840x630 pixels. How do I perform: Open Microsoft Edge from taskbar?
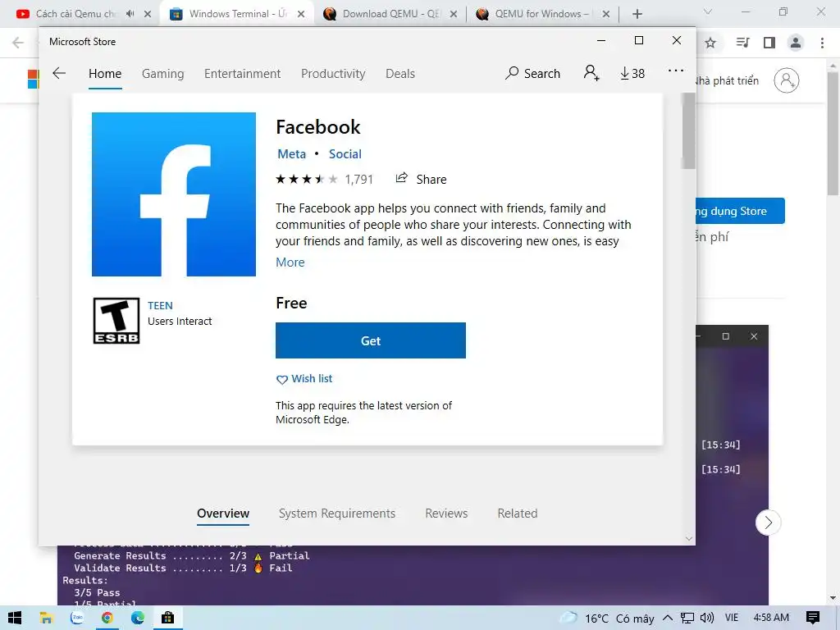pos(138,618)
